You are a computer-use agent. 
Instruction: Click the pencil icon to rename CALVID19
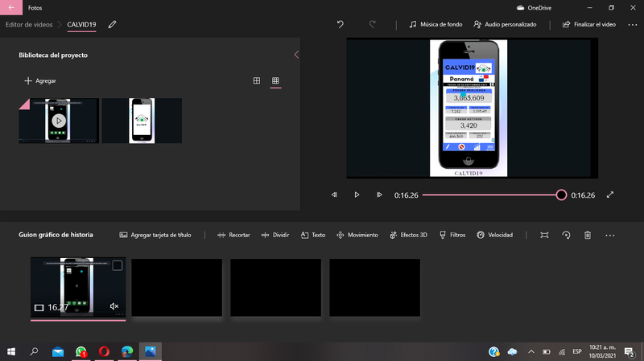[x=113, y=25]
